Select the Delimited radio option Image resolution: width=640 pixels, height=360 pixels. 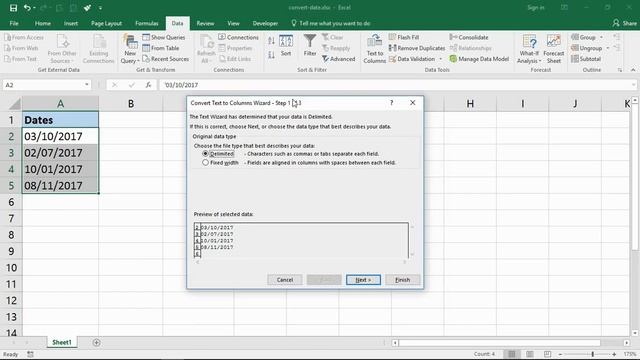[x=205, y=154]
